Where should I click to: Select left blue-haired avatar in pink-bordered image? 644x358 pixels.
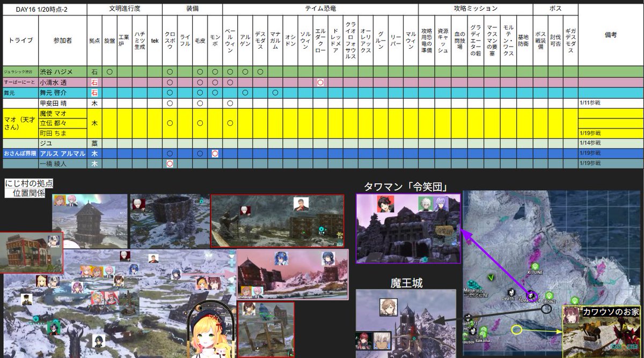click(281, 258)
